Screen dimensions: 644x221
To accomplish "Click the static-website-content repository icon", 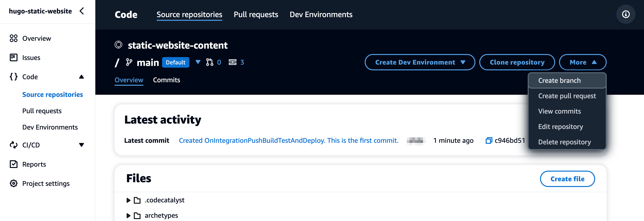I will [119, 45].
